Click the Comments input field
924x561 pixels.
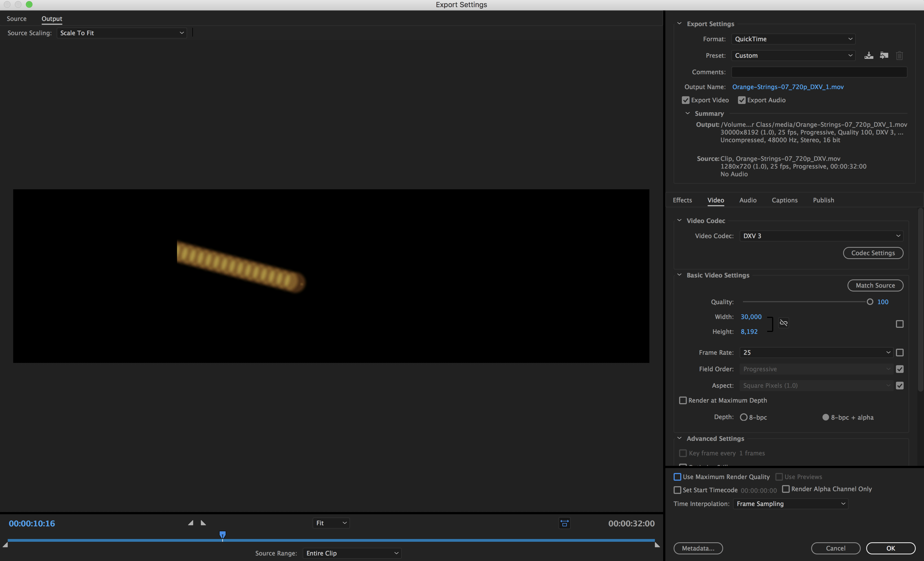[x=819, y=72]
